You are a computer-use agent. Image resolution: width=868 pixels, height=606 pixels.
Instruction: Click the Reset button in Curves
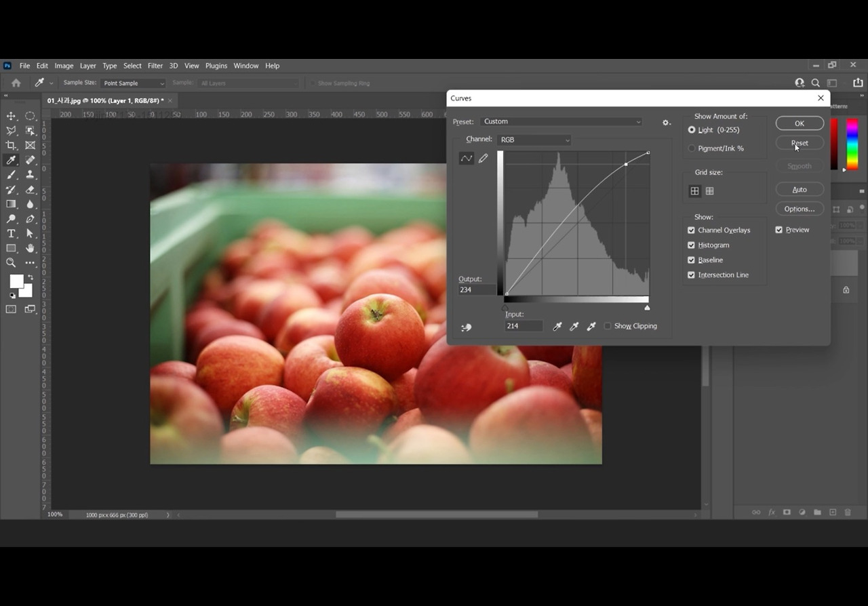tap(800, 143)
